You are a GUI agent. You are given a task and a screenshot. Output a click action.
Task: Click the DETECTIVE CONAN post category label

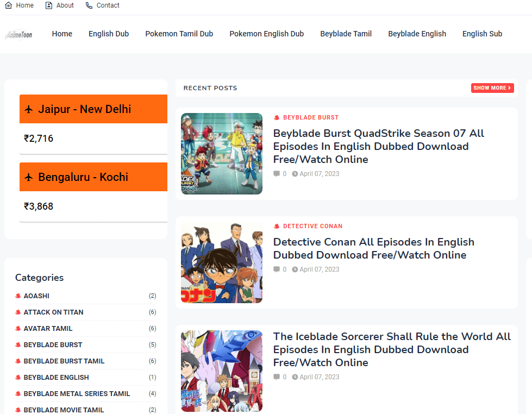313,227
